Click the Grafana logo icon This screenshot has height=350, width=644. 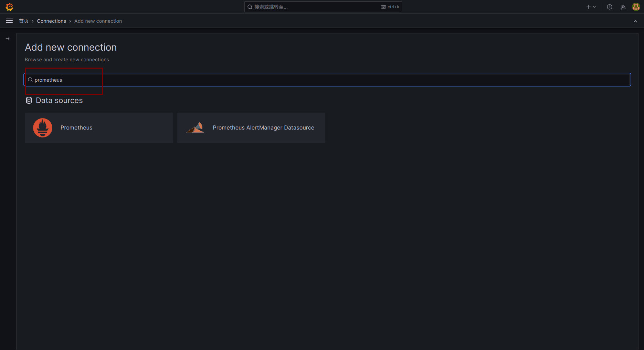(x=9, y=7)
